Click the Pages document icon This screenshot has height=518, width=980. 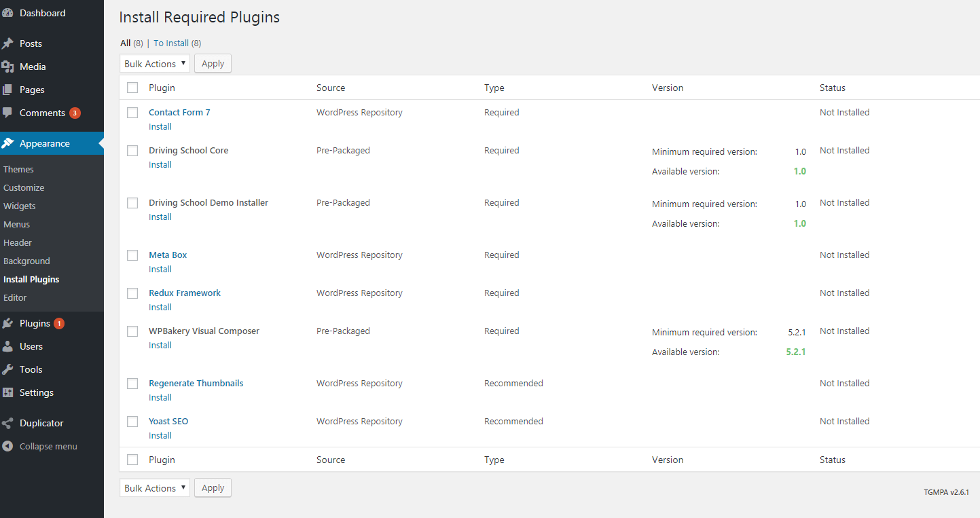(7, 90)
